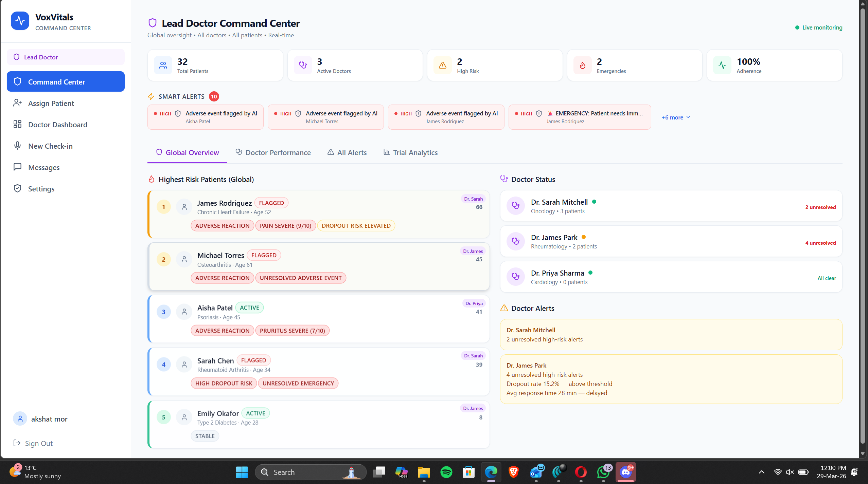Show hidden system tray icons chevron
Image resolution: width=868 pixels, height=484 pixels.
[761, 472]
